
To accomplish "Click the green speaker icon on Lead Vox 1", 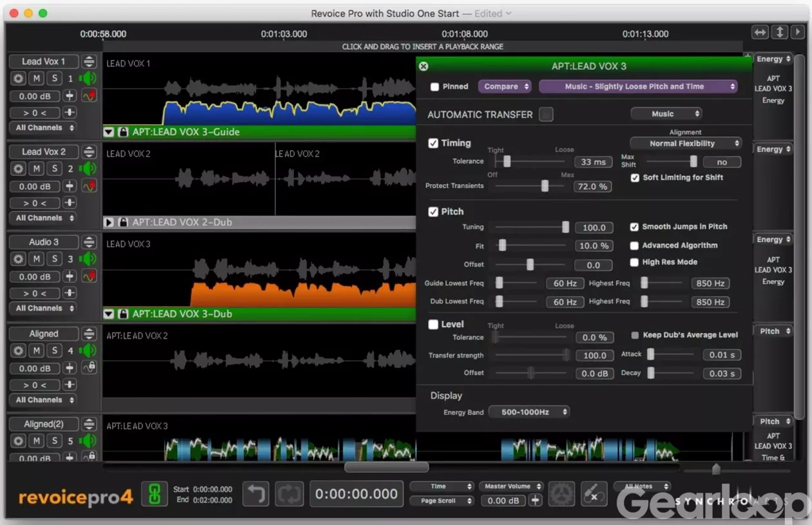I will coord(87,79).
